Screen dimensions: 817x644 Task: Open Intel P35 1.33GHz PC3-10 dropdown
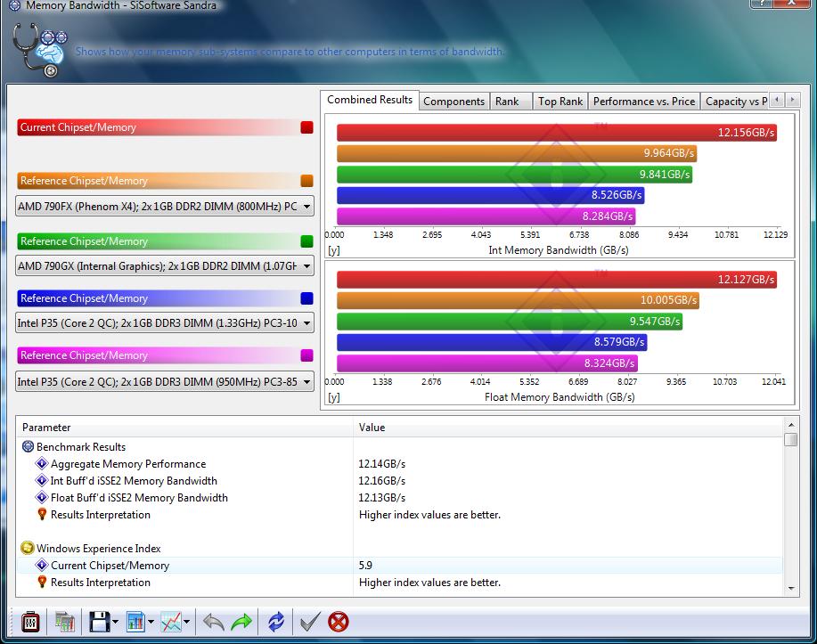(165, 323)
